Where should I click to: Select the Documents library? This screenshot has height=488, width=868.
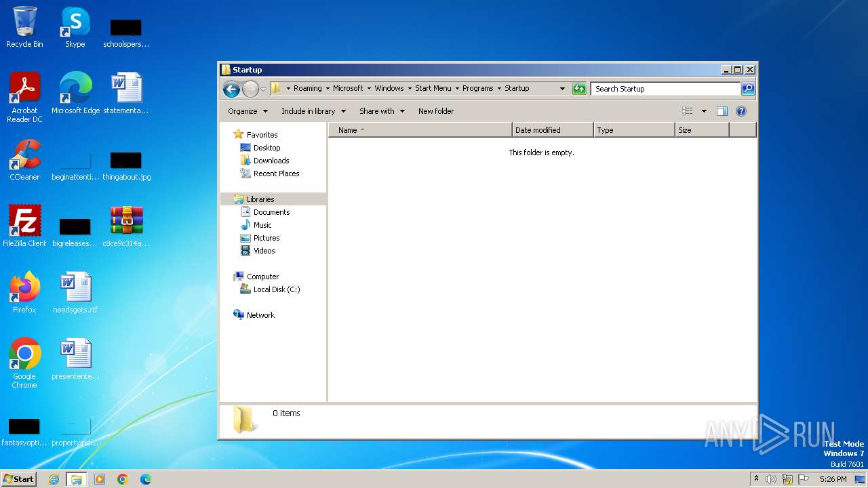(x=271, y=212)
